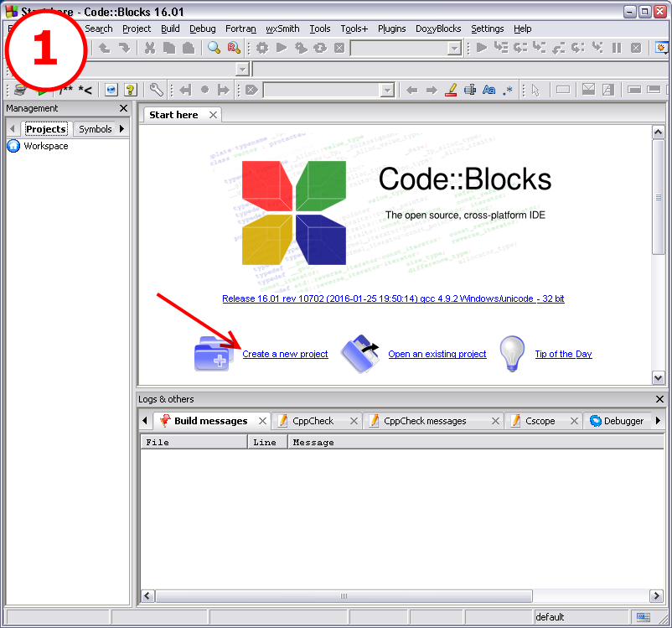Click the Undo toolbar icon
Image resolution: width=672 pixels, height=628 pixels.
[104, 48]
